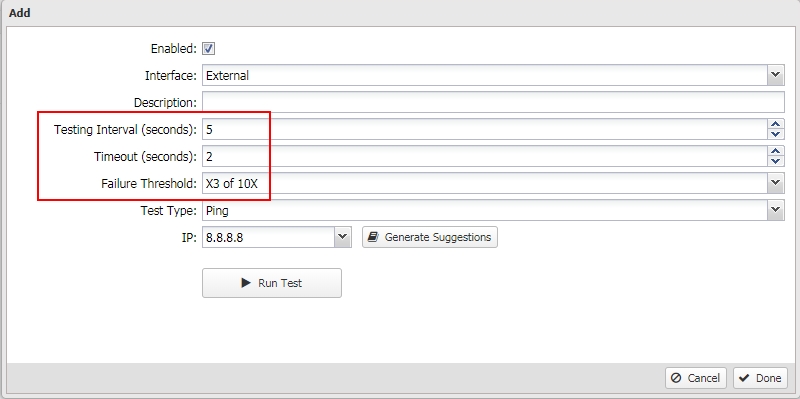The width and height of the screenshot is (800, 399).
Task: Expand the IP address combo arrow
Action: coord(342,237)
